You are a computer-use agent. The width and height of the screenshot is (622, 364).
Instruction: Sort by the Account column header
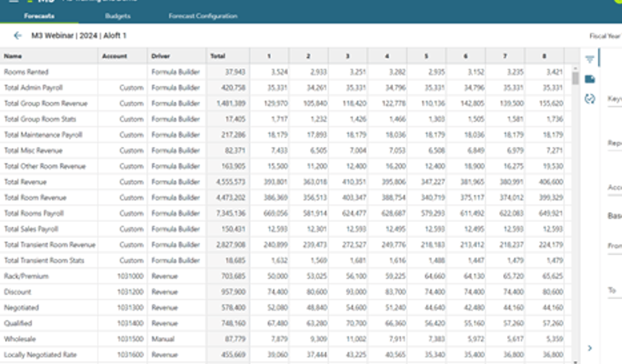click(115, 56)
